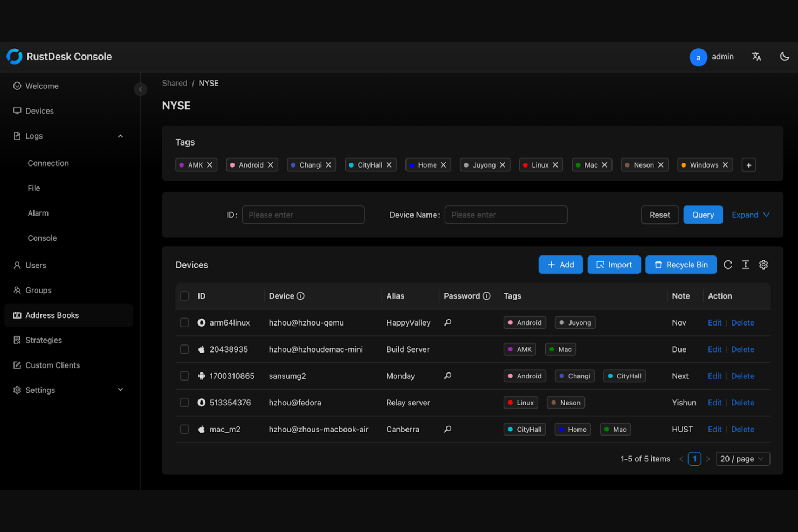Collapse the Logs section in the sidebar
Image resolution: width=798 pixels, height=532 pixels.
120,136
